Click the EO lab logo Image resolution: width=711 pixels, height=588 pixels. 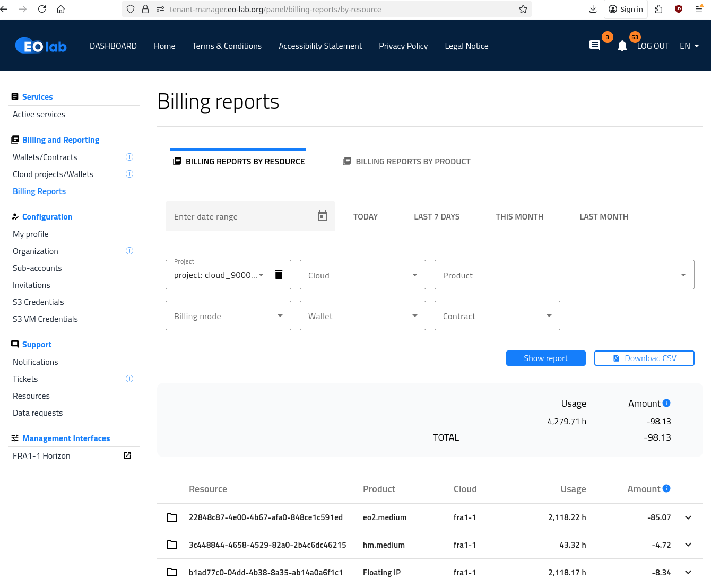point(41,46)
